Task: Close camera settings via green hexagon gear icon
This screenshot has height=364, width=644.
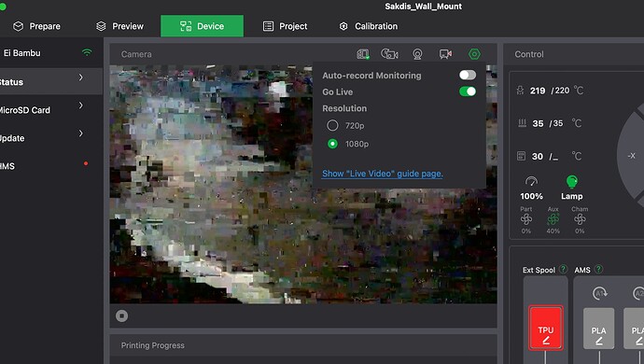Action: click(x=474, y=54)
